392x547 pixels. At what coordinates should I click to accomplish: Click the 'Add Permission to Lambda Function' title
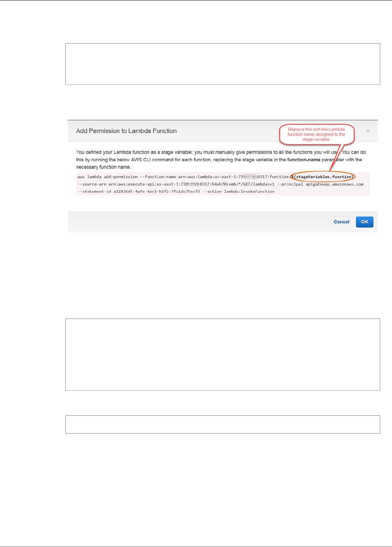point(126,131)
